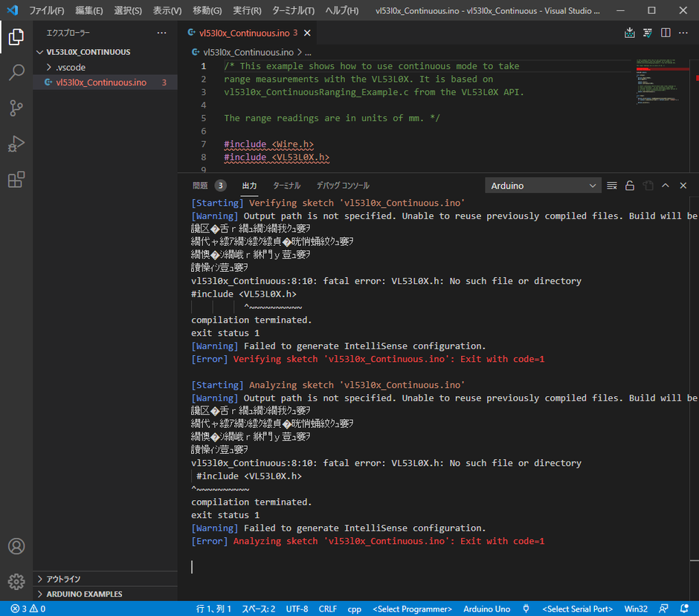Click the cpp language mode indicator
699x616 pixels.
355,609
